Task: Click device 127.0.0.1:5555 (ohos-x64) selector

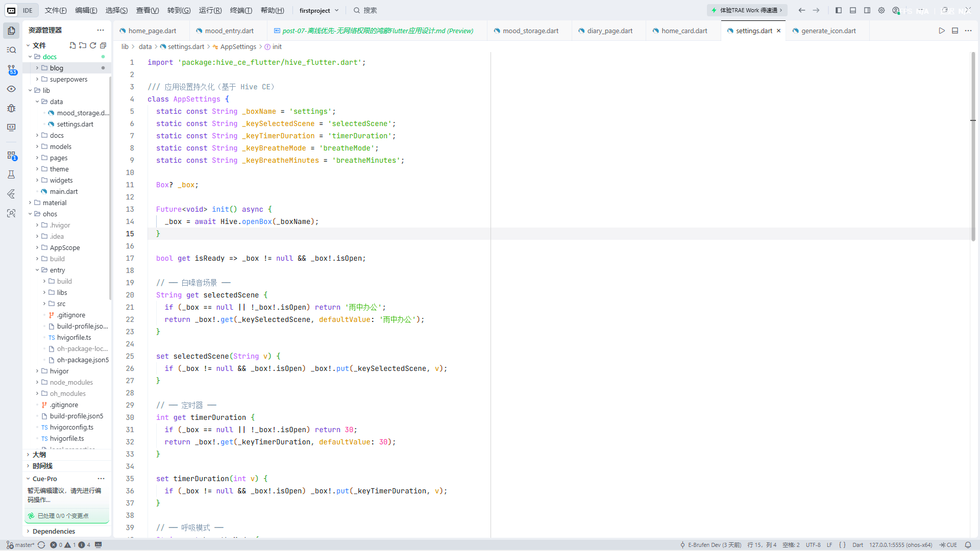Action: 901,545
